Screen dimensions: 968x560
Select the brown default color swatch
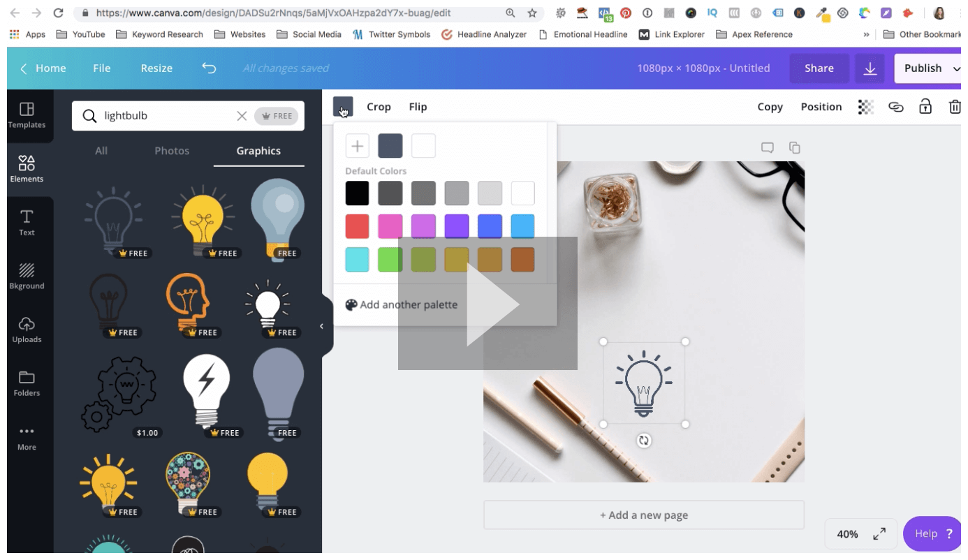tap(522, 260)
